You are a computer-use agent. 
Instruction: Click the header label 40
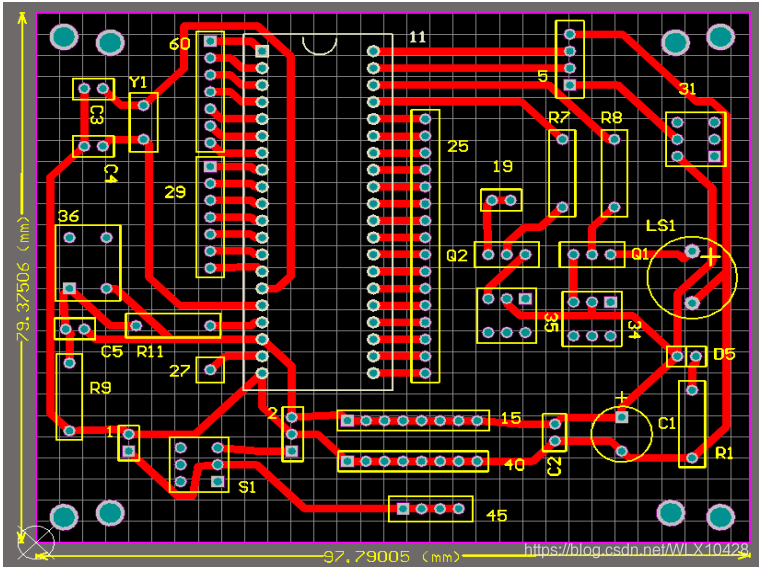pos(514,465)
